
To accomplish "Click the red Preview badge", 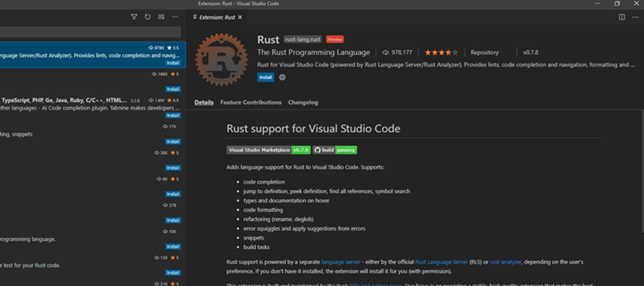I will pyautogui.click(x=334, y=40).
